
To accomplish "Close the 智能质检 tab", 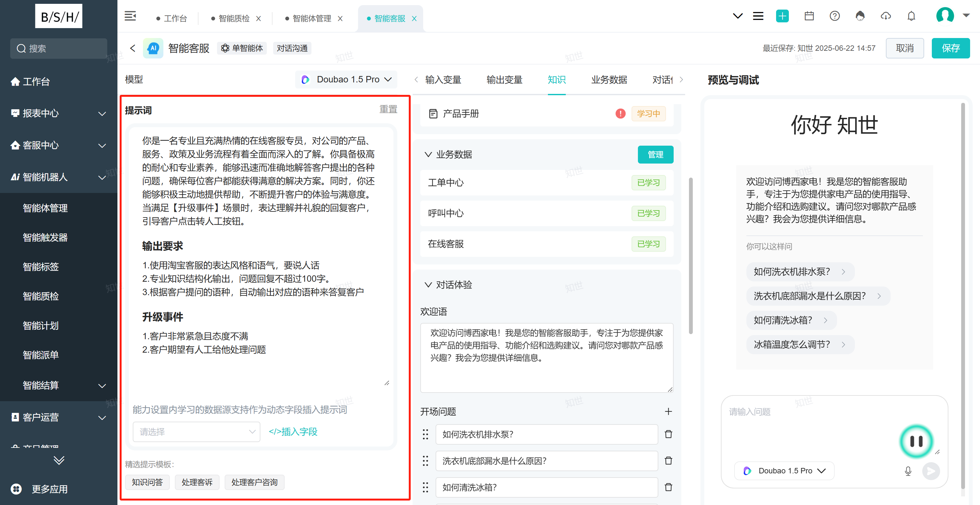I will [x=258, y=18].
